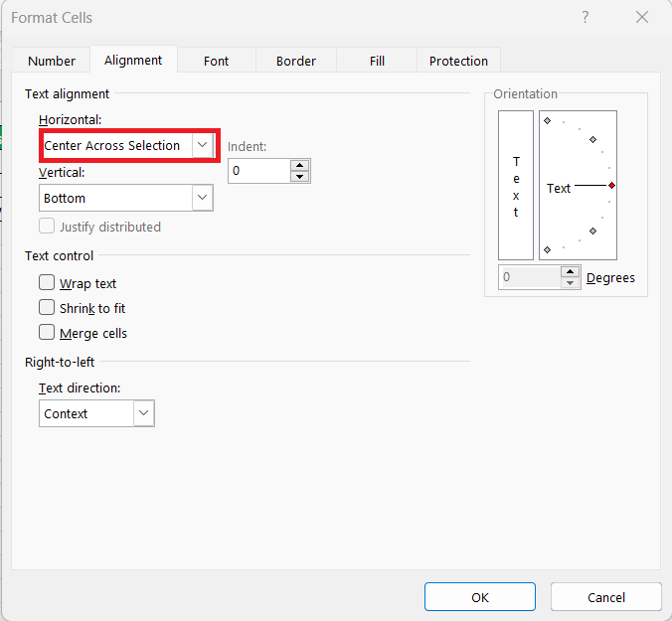
Task: Dismiss dialog with the Cancel button
Action: 606,597
